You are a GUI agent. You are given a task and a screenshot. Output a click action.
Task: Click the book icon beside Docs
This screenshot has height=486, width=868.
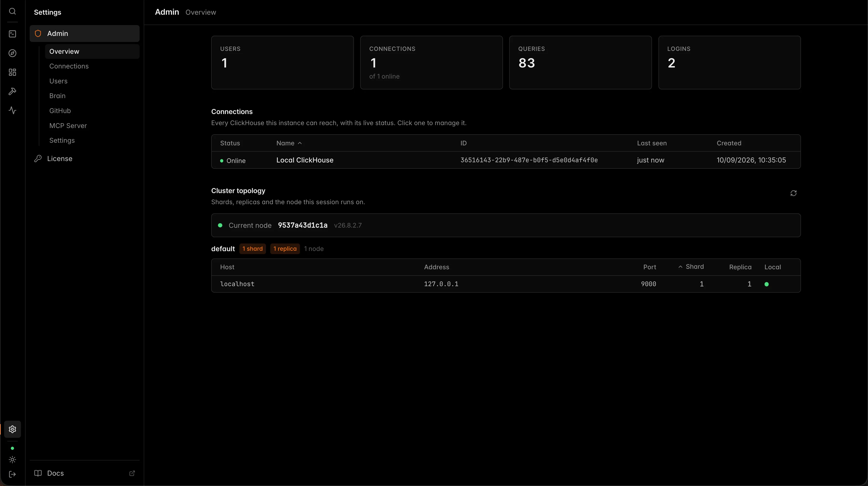click(38, 473)
